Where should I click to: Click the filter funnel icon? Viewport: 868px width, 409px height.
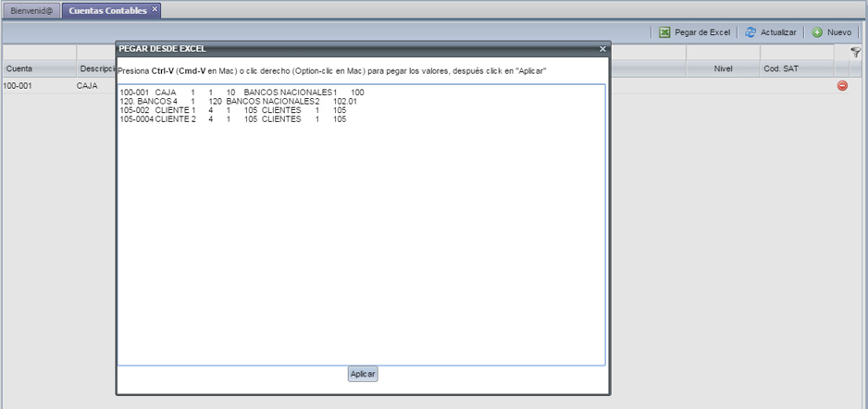855,53
